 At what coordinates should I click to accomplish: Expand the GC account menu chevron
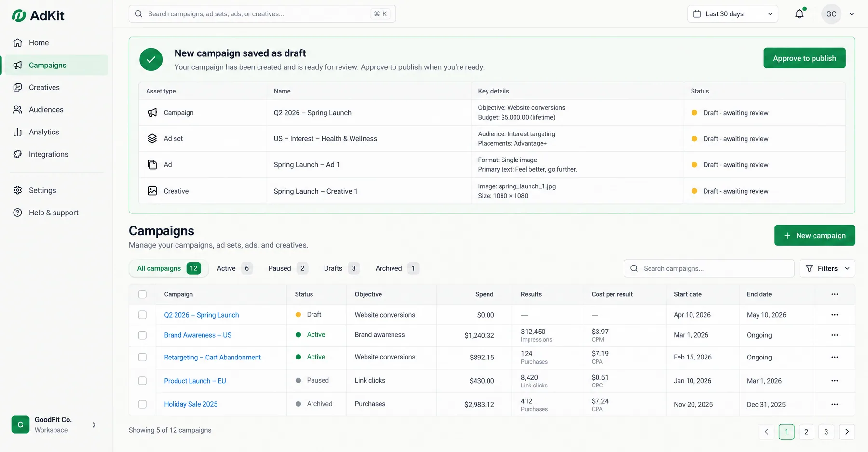[852, 14]
